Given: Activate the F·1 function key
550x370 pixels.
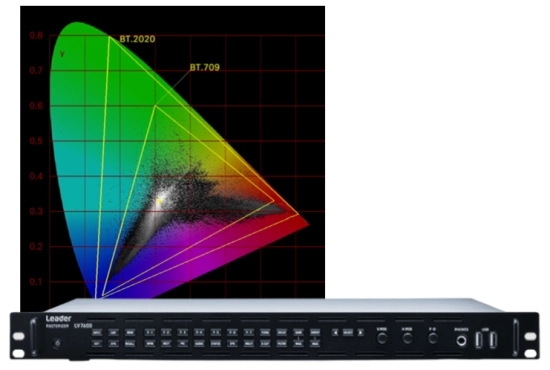Looking at the screenshot, I should pyautogui.click(x=150, y=332).
